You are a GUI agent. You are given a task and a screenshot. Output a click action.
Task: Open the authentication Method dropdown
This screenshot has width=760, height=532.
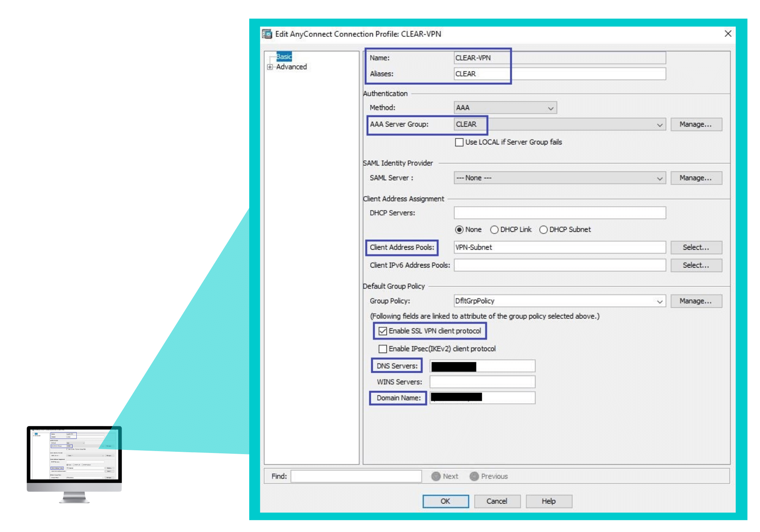pyautogui.click(x=551, y=108)
